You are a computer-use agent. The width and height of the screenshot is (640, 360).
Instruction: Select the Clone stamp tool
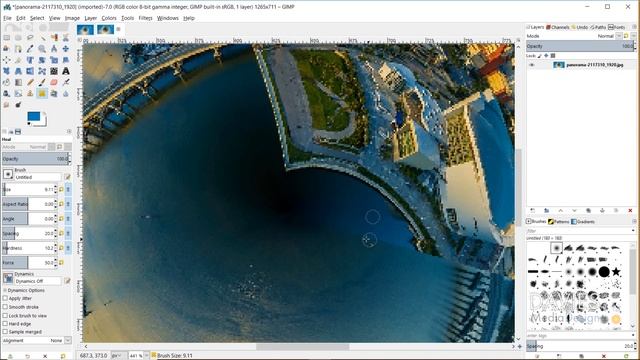[30, 93]
